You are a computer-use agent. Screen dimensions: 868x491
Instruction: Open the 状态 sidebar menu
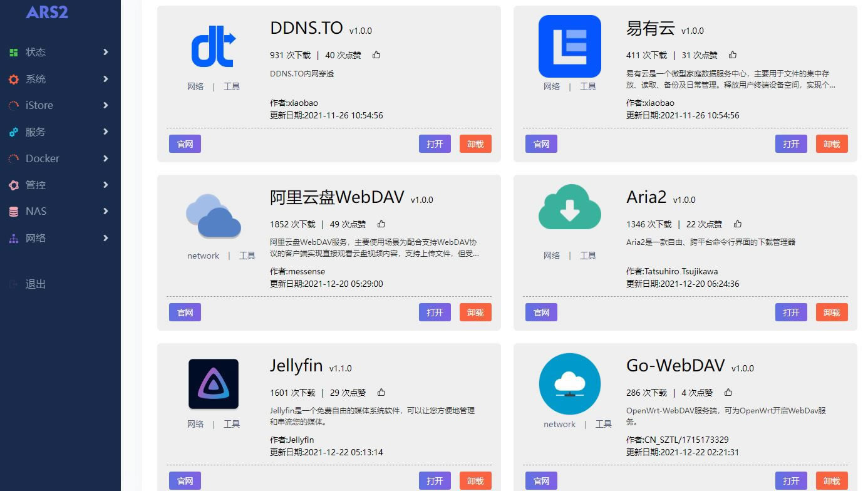tap(60, 52)
